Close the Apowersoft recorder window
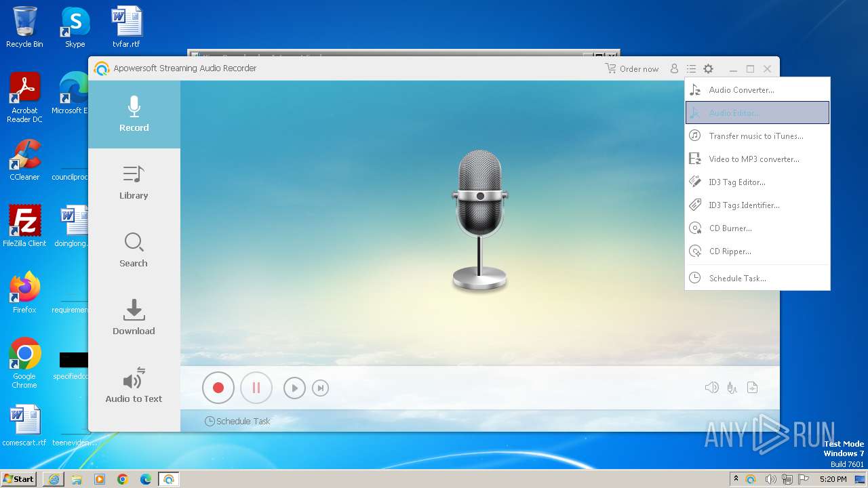This screenshot has height=488, width=868. (x=767, y=69)
